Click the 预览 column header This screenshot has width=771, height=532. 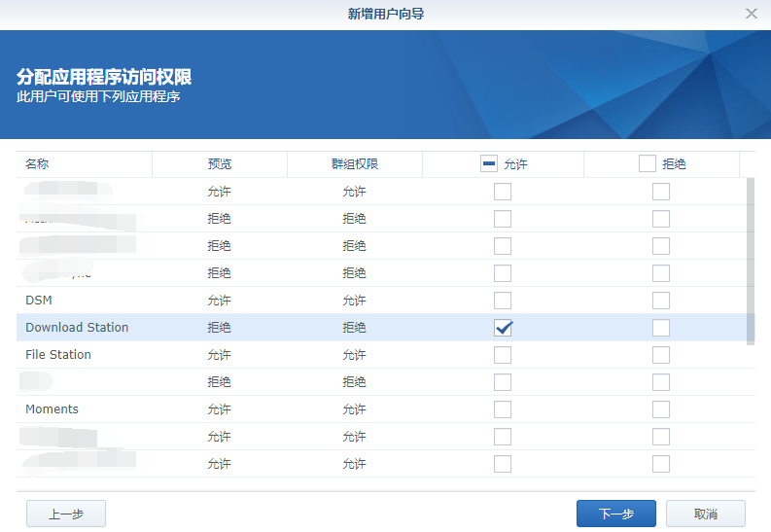point(220,163)
